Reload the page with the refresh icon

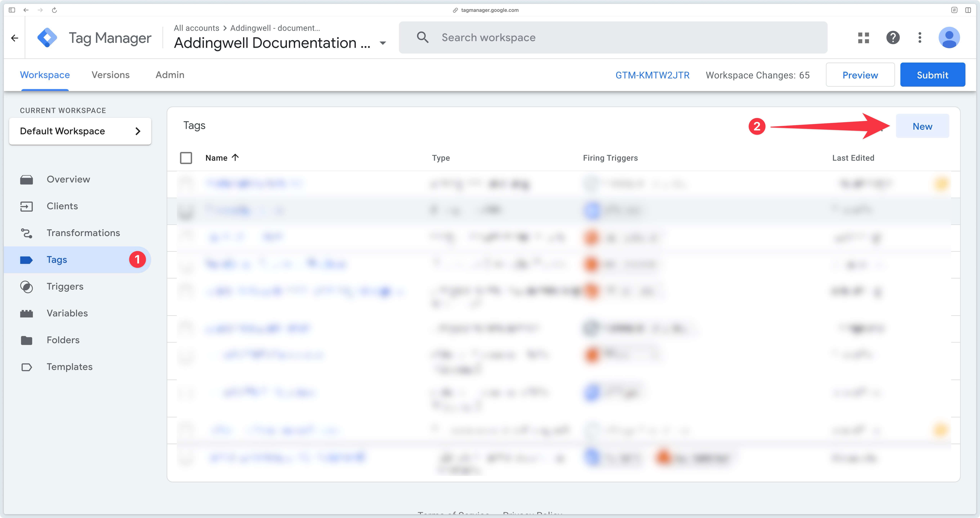(x=54, y=10)
